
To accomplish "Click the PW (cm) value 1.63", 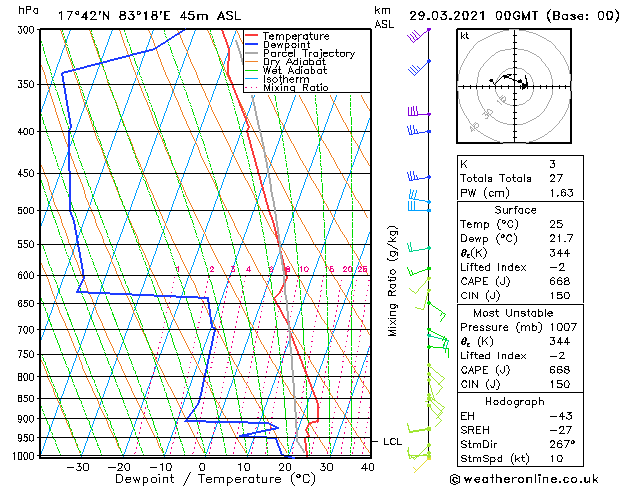I will 561,193.
